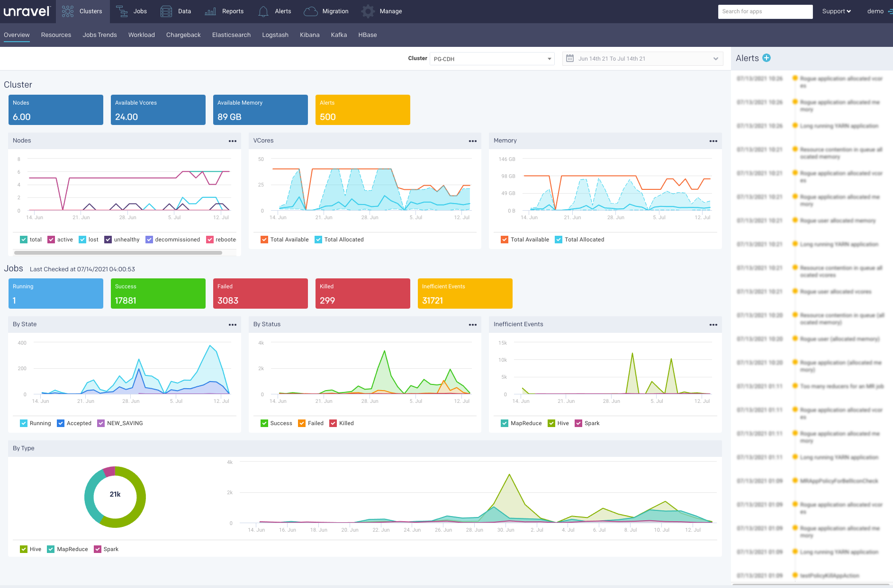893x588 pixels.
Task: Open the date range dropdown
Action: coord(642,59)
